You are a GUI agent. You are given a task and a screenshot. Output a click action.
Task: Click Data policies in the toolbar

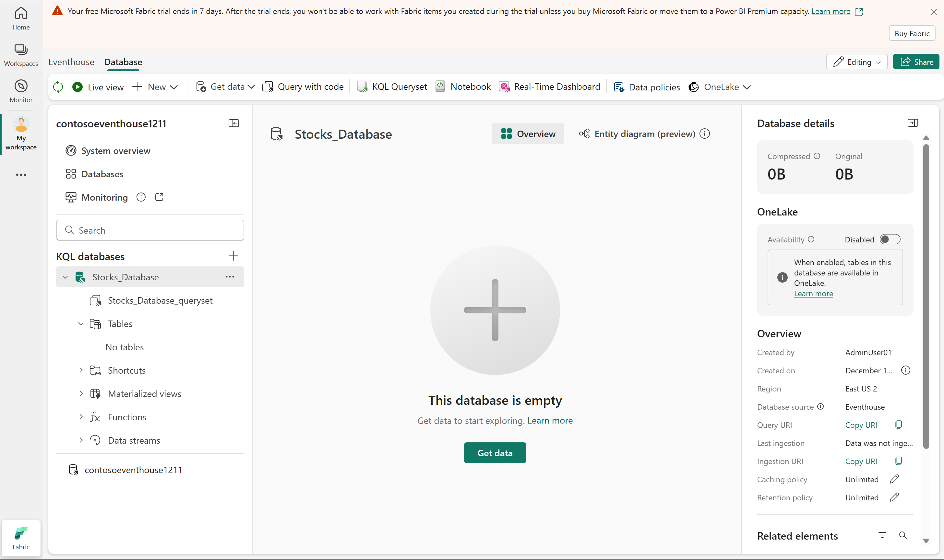(x=647, y=87)
